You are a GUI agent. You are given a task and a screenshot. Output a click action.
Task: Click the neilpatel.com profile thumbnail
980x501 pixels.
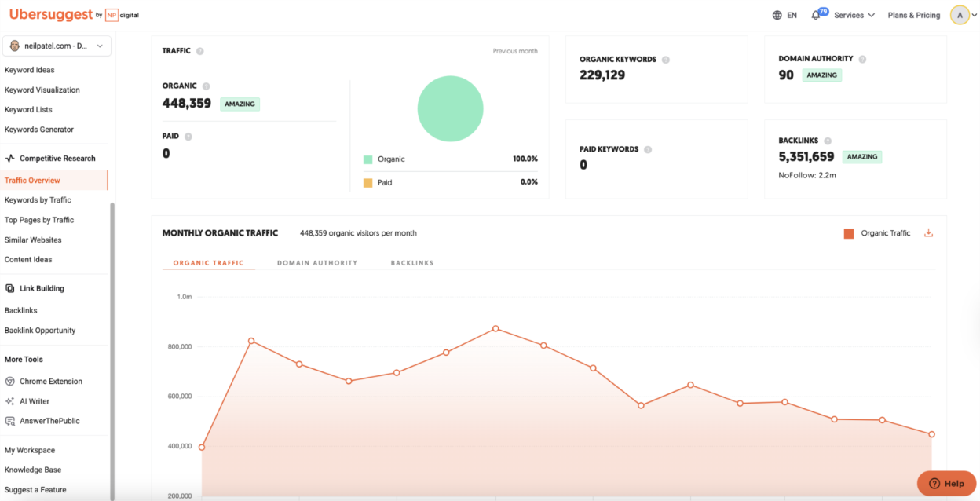[15, 46]
